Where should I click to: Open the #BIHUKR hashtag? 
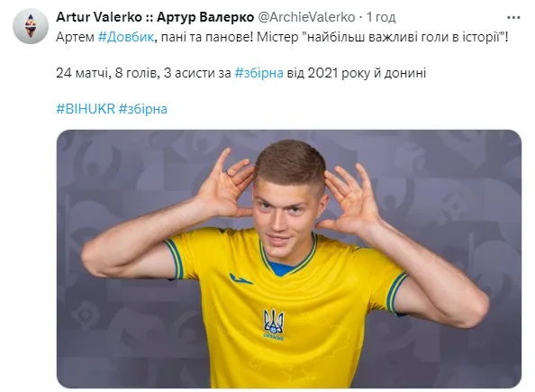click(86, 108)
